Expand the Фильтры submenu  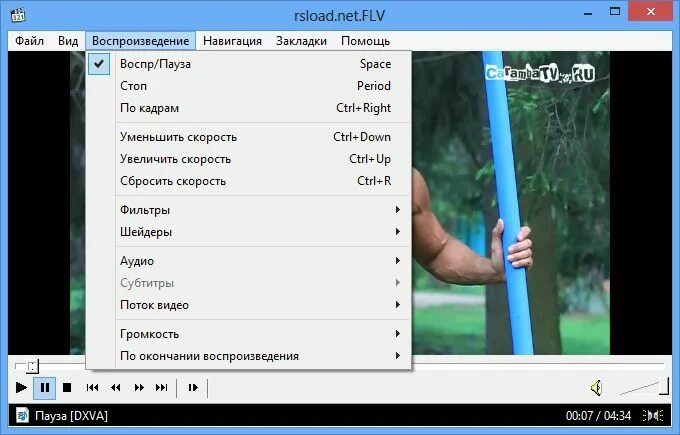pos(249,210)
